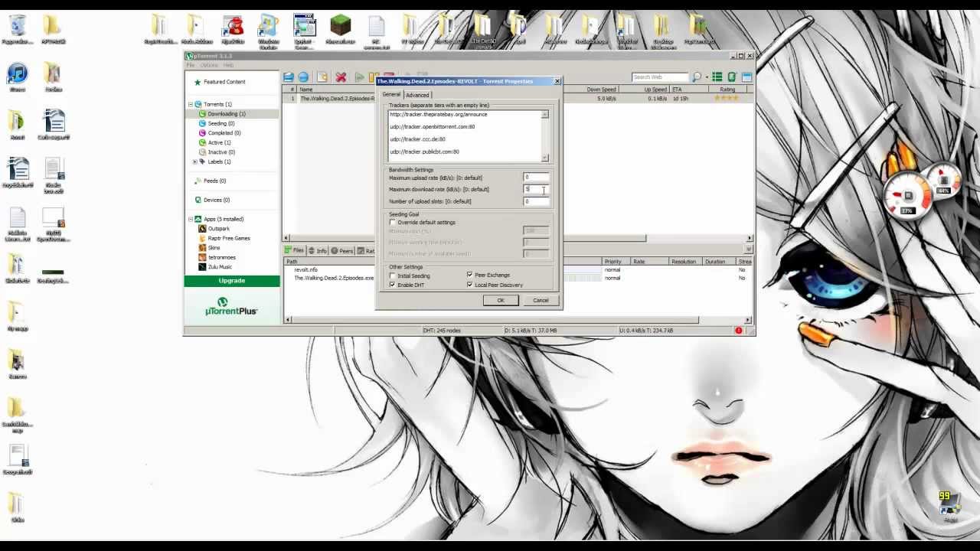Viewport: 980px width, 551px height.
Task: Click the Raptr Free Games app
Action: tap(224, 238)
